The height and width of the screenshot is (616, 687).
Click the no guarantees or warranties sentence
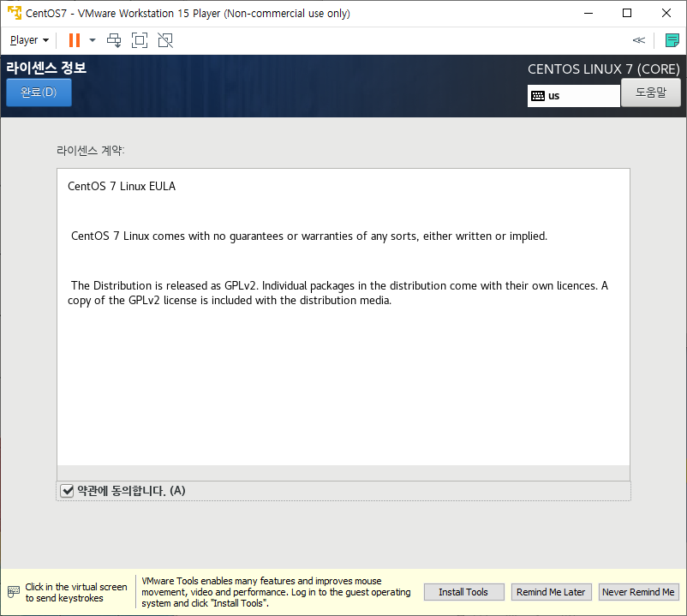tap(309, 236)
